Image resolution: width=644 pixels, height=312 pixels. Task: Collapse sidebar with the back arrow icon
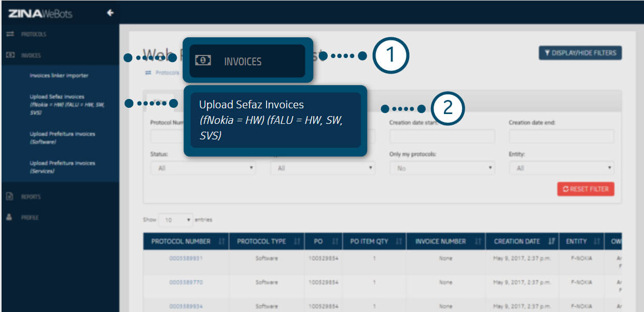pyautogui.click(x=110, y=13)
